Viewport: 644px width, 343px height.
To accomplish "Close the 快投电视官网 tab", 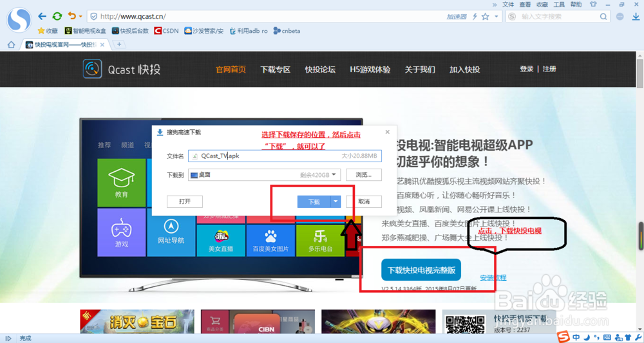I will pyautogui.click(x=102, y=44).
